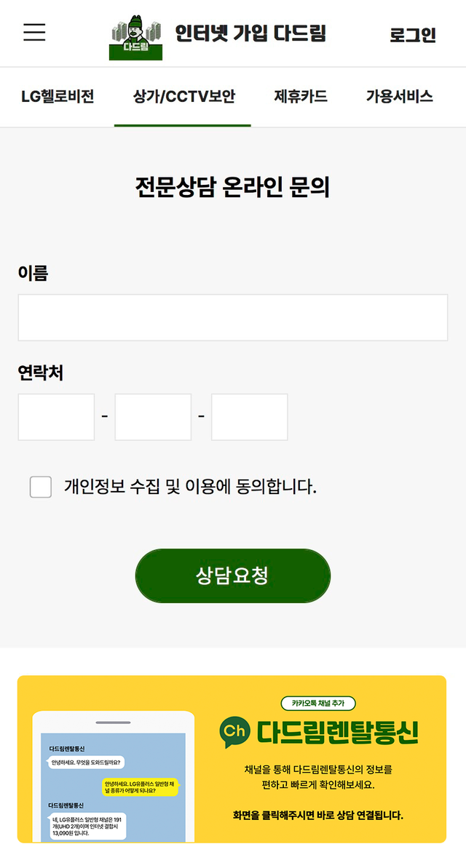Viewport: 466px width, 868px height.
Task: Click the last 연락처 phone number box
Action: click(250, 417)
